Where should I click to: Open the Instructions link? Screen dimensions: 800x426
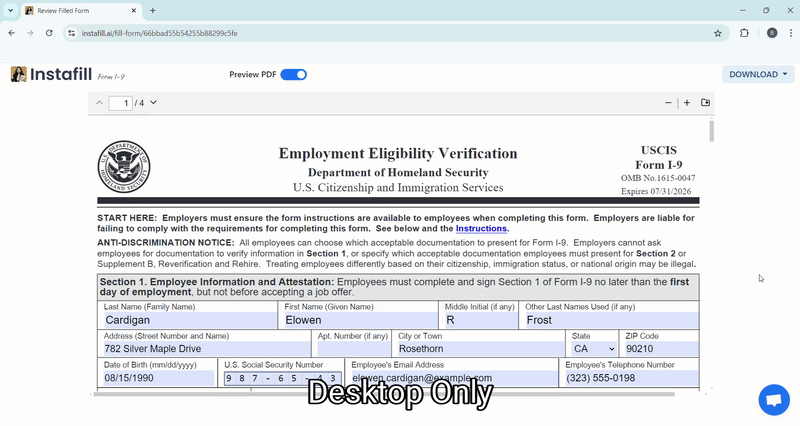[x=481, y=229]
